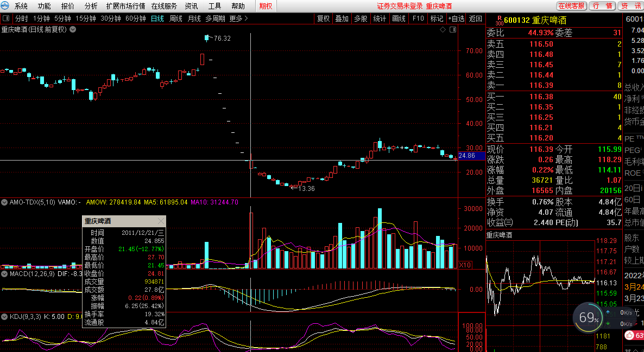Viewport: 644px width, 352px height.
Task: Switch to the 周线 weekly period tab
Action: pos(176,18)
